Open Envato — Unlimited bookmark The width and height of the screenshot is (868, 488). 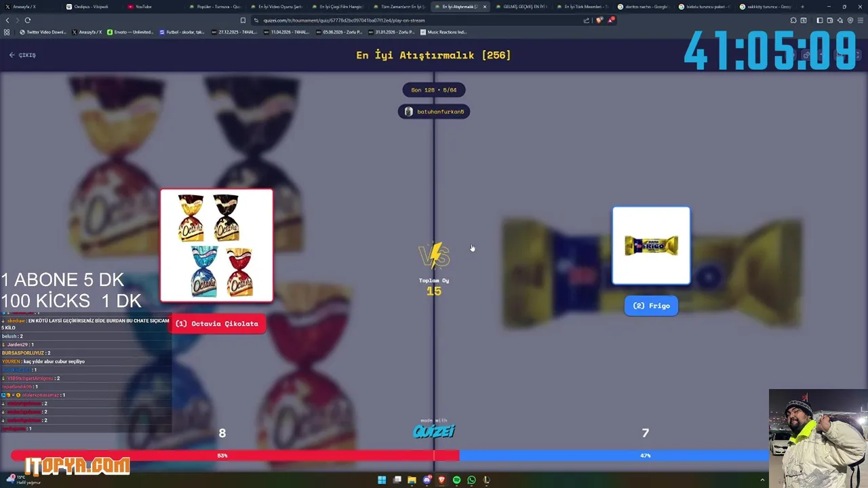point(130,32)
